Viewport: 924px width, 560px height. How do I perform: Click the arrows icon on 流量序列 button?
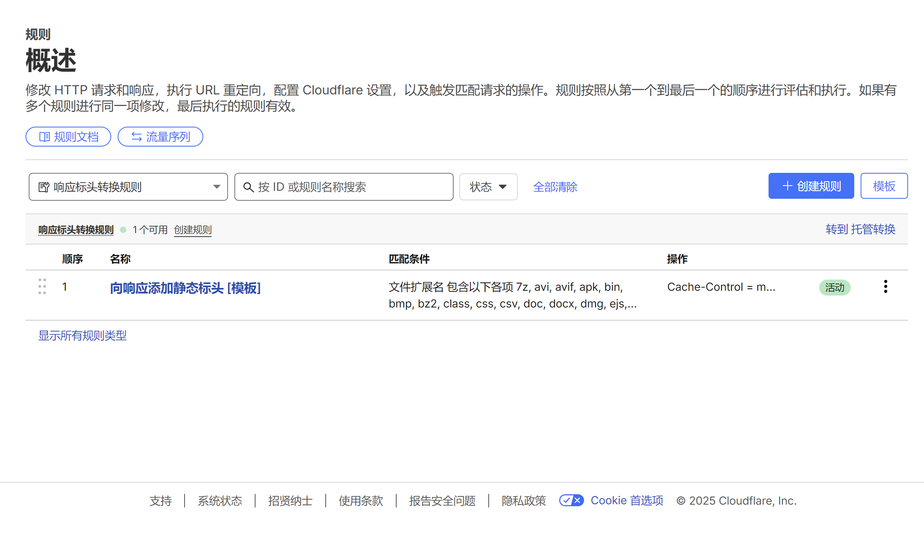tap(137, 137)
